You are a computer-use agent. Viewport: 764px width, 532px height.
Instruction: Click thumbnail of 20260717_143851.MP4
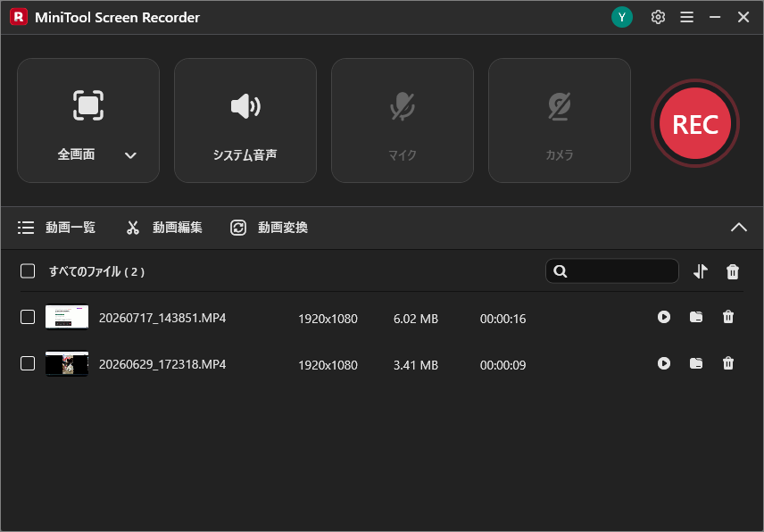(67, 317)
